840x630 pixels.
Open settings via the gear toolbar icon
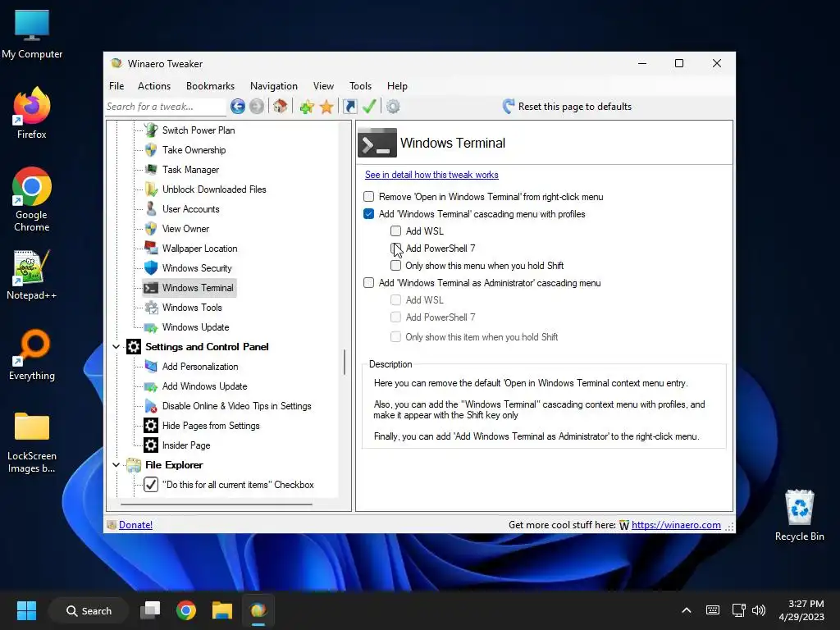[x=393, y=107]
